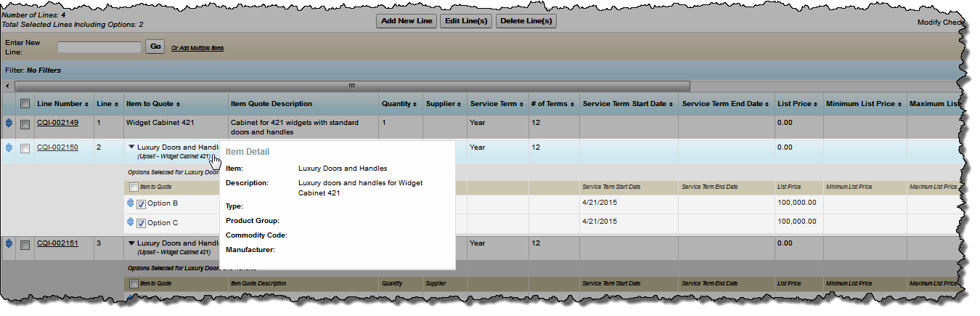The image size is (980, 316).
Task: Uncheck the Option B checkbox
Action: pos(142,204)
